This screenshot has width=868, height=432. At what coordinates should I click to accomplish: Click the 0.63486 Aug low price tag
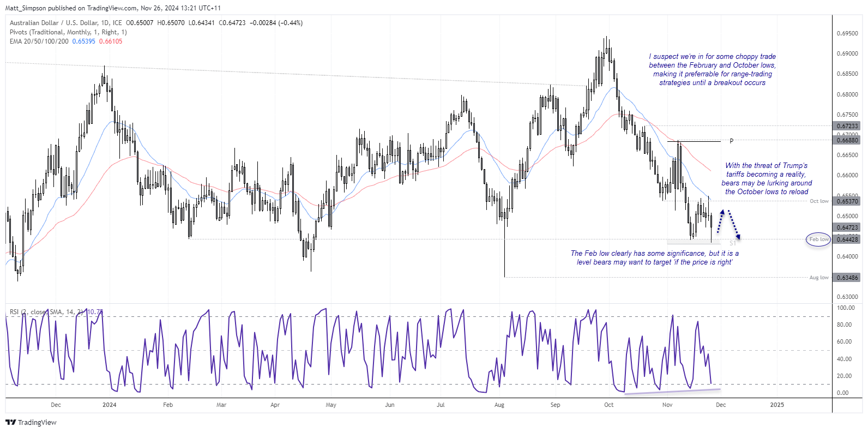pos(847,278)
